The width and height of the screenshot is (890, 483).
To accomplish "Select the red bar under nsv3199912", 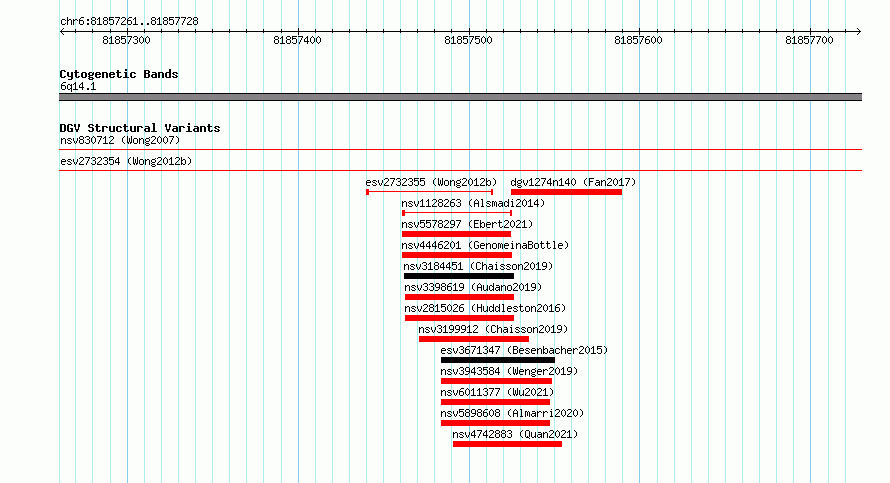I will coord(474,339).
